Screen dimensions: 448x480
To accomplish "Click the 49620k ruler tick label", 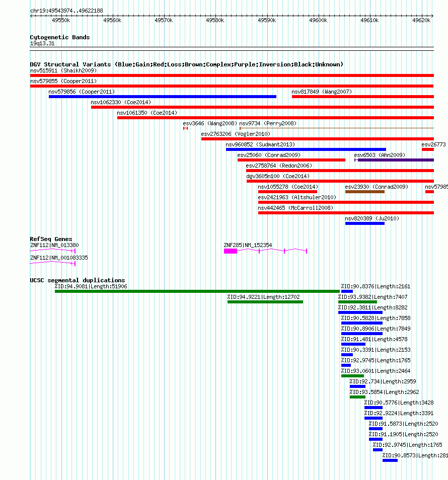I will click(421, 20).
